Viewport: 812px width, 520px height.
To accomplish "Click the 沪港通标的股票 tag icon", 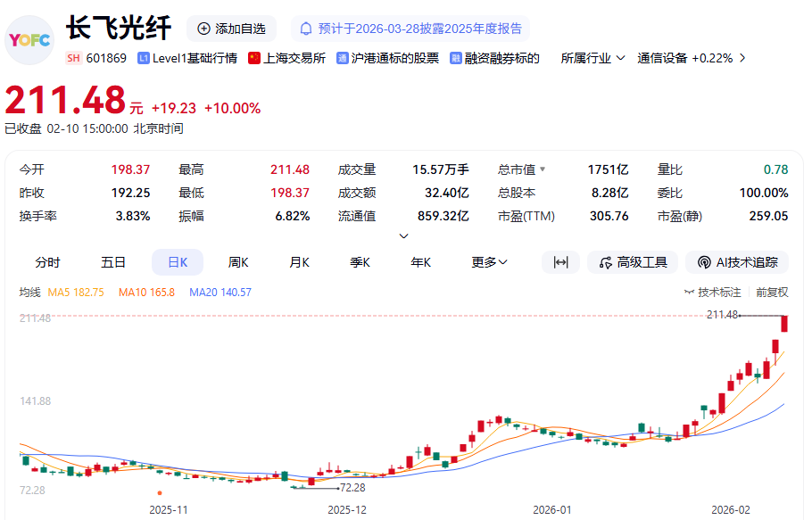I will tap(343, 58).
